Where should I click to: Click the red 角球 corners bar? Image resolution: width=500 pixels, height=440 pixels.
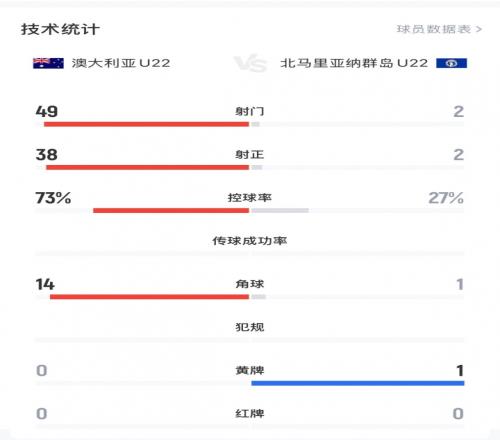point(149,297)
